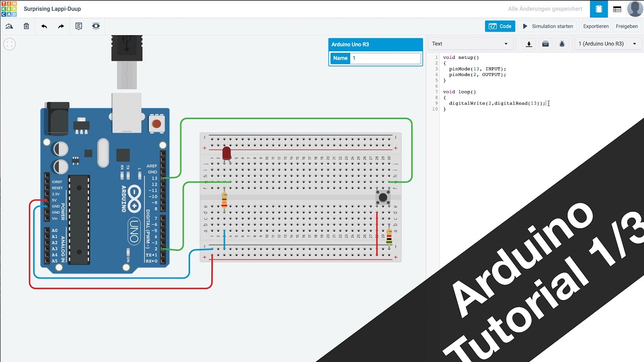644x362 pixels.
Task: Open libraries box icon
Action: click(545, 44)
